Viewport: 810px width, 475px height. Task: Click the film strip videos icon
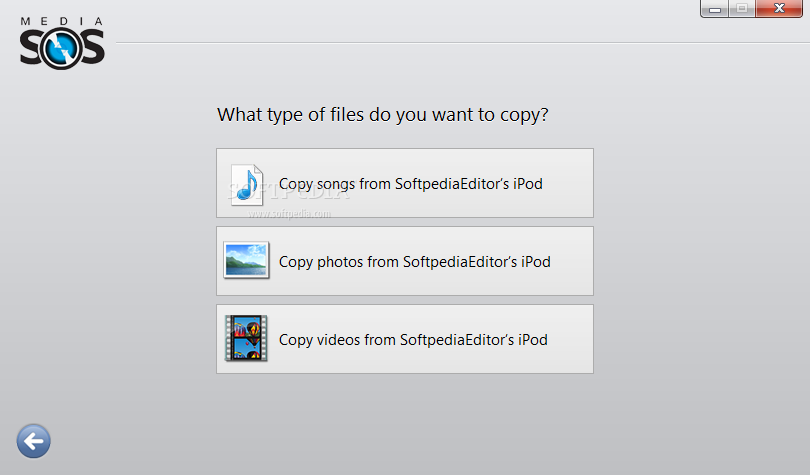click(246, 338)
